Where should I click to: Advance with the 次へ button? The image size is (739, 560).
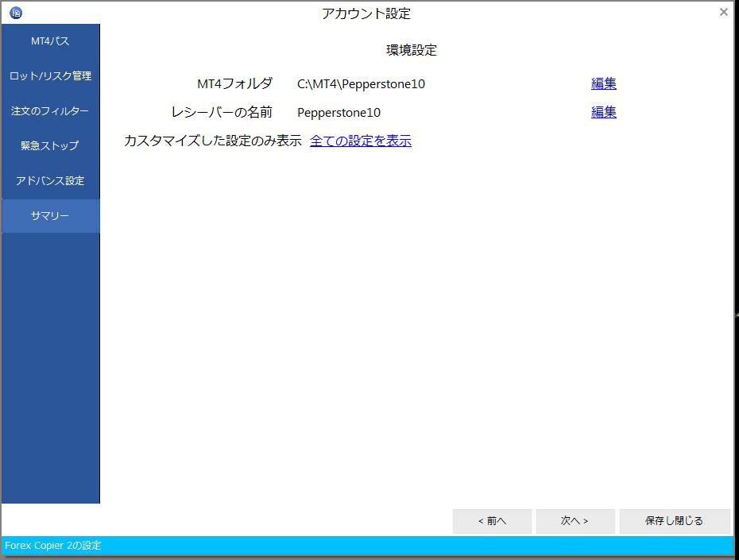point(575,521)
